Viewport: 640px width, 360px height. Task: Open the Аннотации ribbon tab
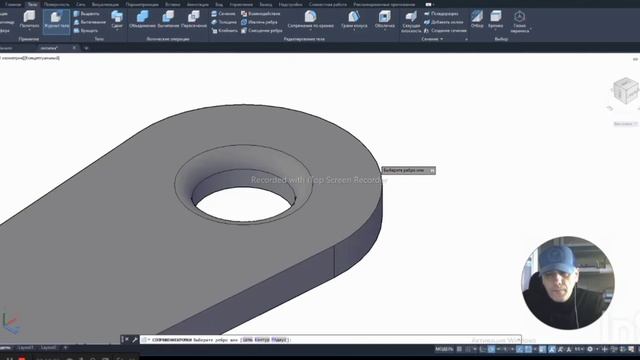coord(198,4)
